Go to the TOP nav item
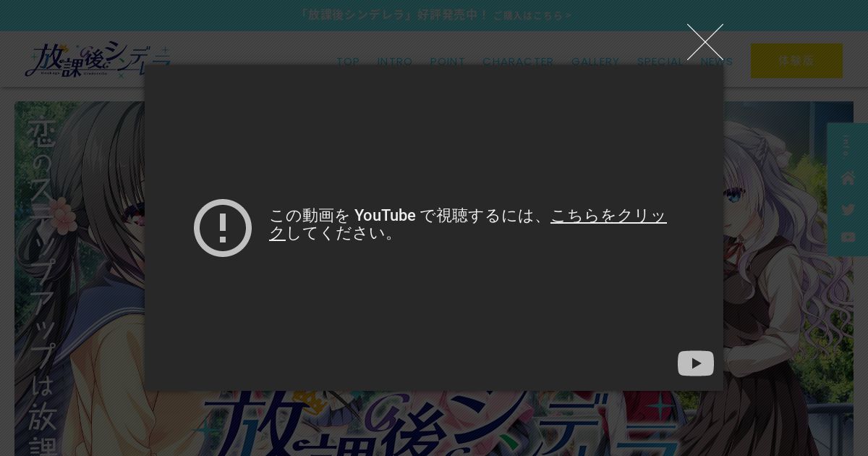868x456 pixels. 348,62
